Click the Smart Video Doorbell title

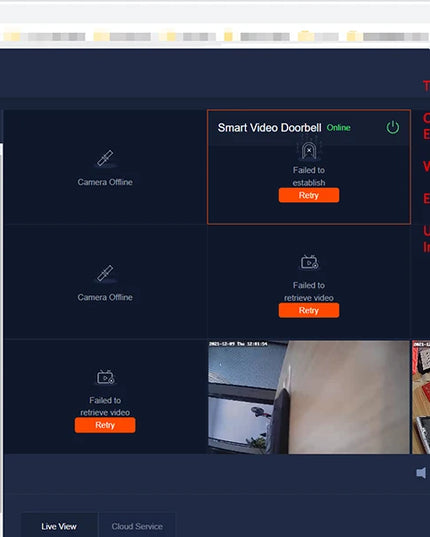pos(269,128)
